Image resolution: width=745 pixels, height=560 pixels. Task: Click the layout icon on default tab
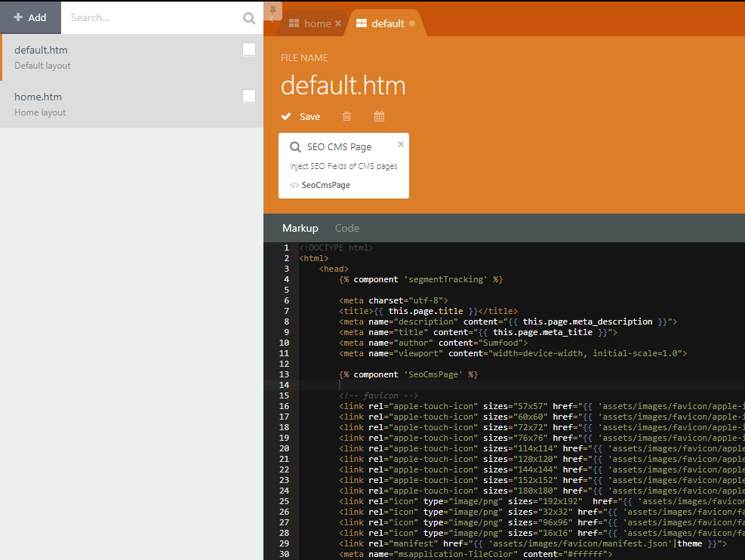click(x=362, y=23)
